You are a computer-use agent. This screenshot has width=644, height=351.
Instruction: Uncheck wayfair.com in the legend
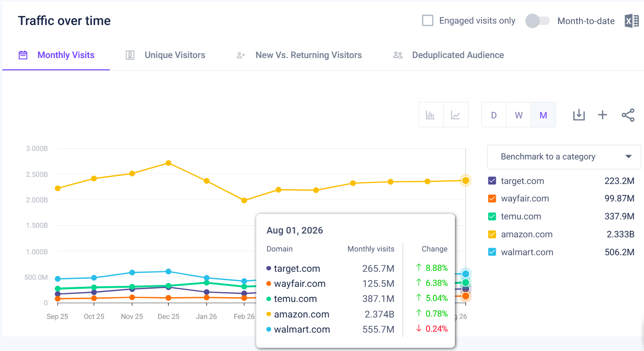coord(492,199)
